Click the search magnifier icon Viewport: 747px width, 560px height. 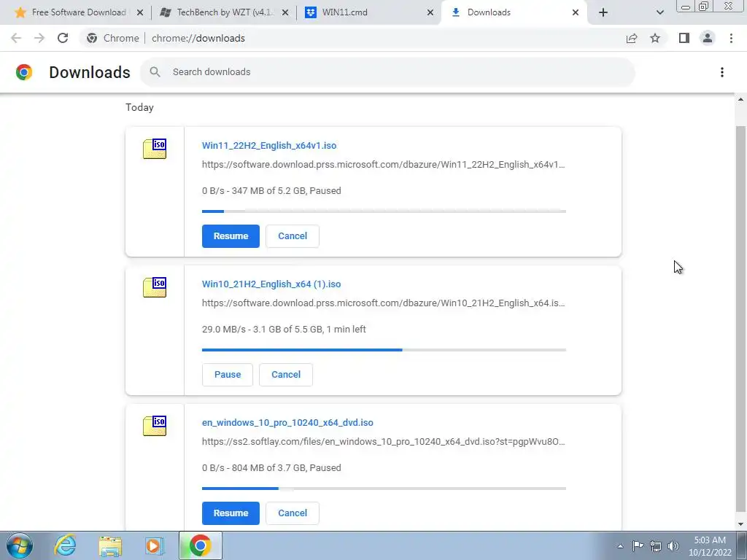tap(155, 72)
